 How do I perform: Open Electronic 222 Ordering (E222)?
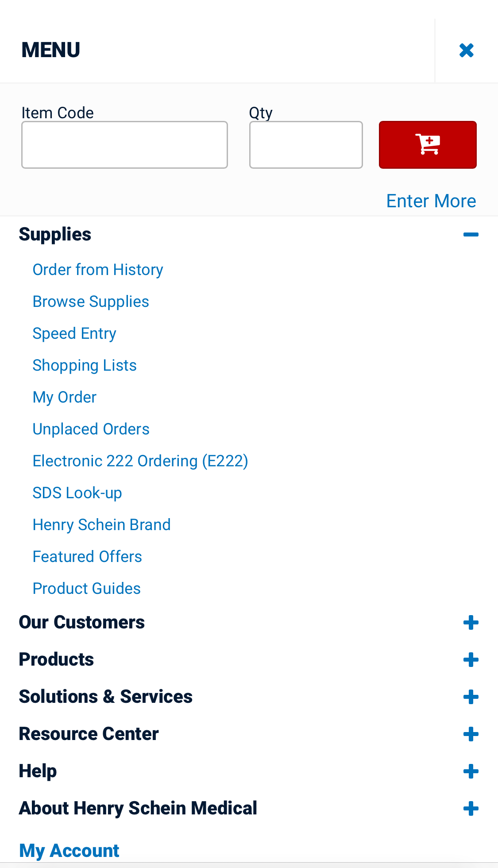pyautogui.click(x=140, y=461)
